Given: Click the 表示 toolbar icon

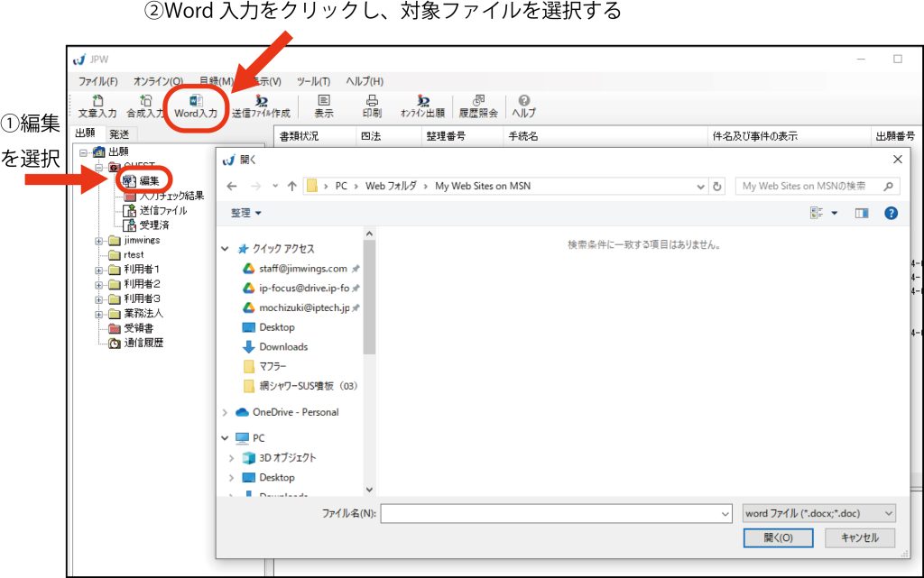Looking at the screenshot, I should tap(323, 106).
